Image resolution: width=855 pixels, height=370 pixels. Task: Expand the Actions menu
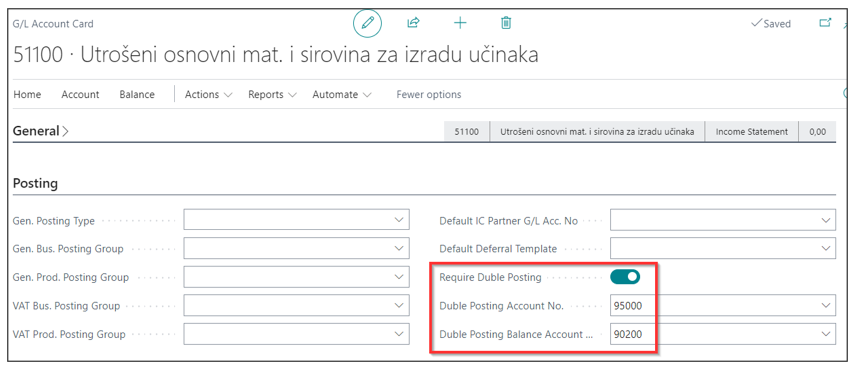coord(208,94)
